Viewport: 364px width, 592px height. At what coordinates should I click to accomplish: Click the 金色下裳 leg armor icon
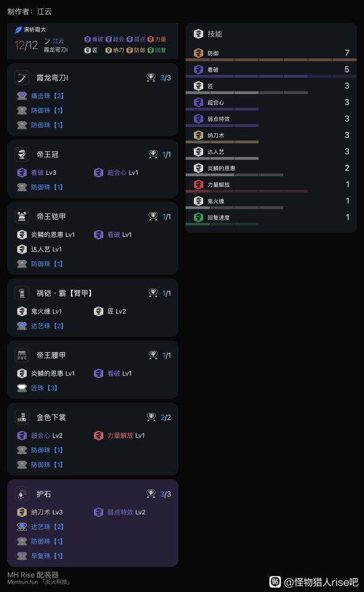(x=21, y=417)
